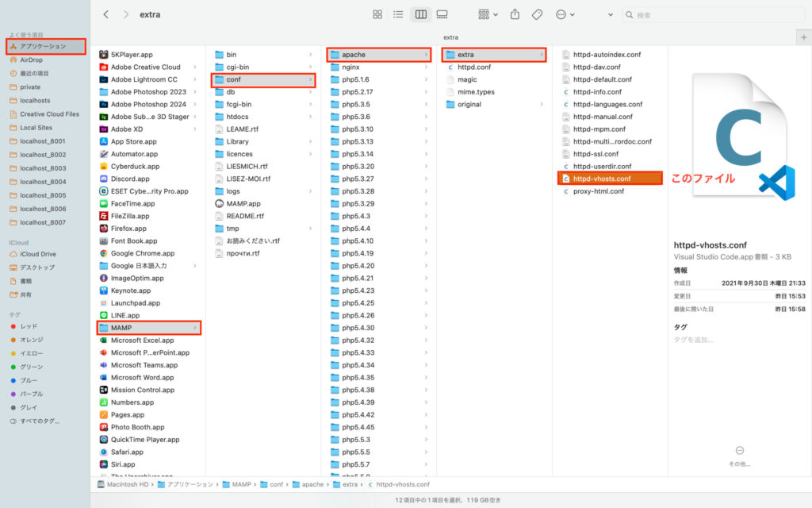Image resolution: width=812 pixels, height=508 pixels.
Task: Add a new tab with plus button
Action: pyautogui.click(x=804, y=37)
